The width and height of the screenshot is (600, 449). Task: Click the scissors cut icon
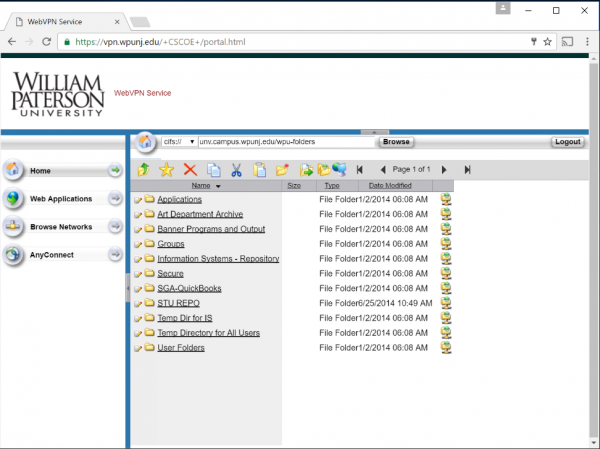coord(237,170)
